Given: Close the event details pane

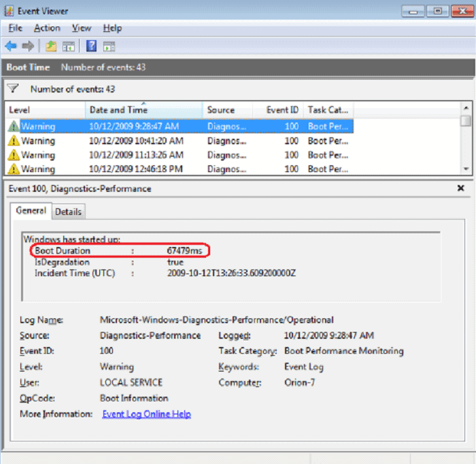Looking at the screenshot, I should [460, 188].
